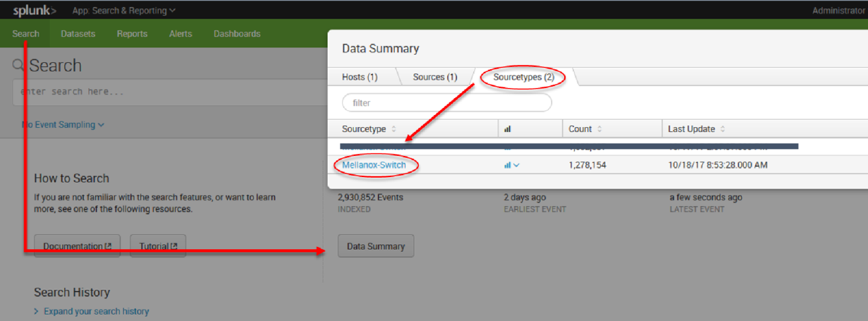Image resolution: width=868 pixels, height=321 pixels.
Task: Click the Splunk logo
Action: pos(35,10)
